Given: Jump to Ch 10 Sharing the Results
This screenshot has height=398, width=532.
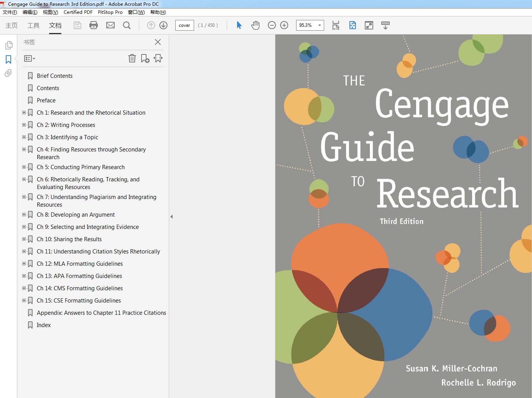Looking at the screenshot, I should [x=69, y=239].
